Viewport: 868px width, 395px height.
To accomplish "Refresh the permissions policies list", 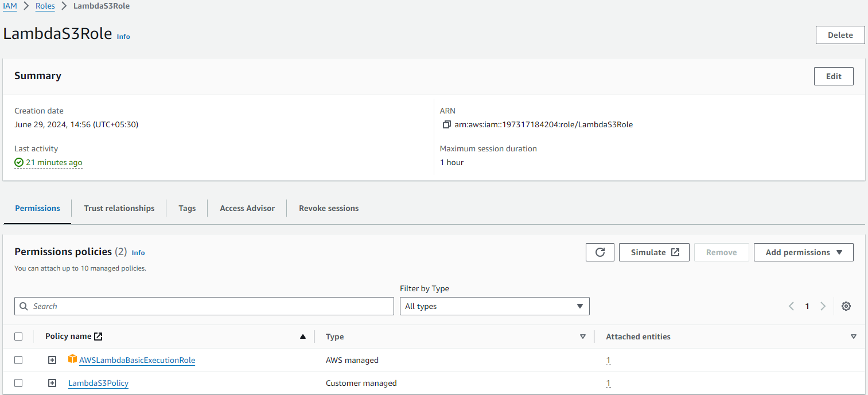I will pyautogui.click(x=600, y=252).
